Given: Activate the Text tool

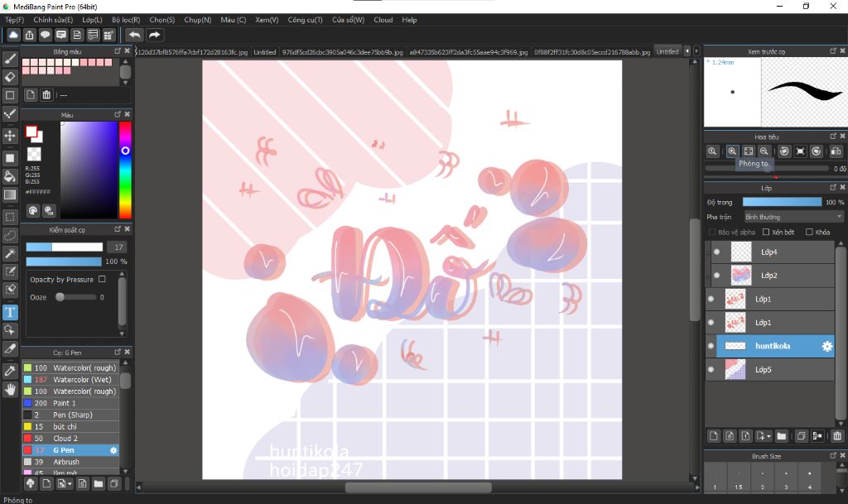Looking at the screenshot, I should point(10,312).
